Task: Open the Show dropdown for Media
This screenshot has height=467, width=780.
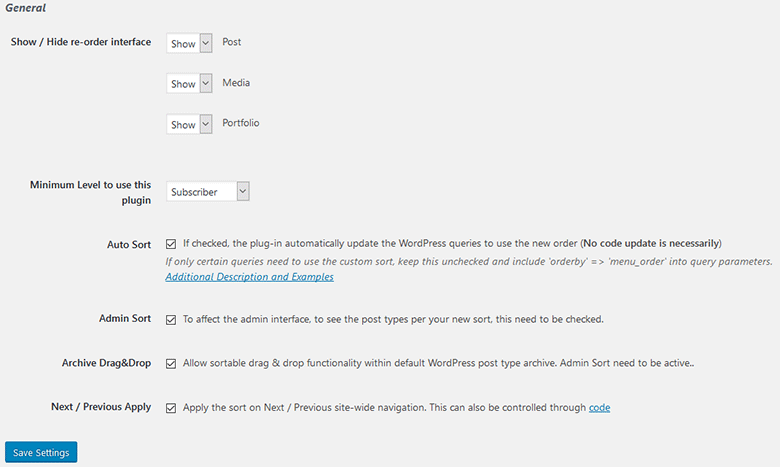Action: click(x=189, y=84)
